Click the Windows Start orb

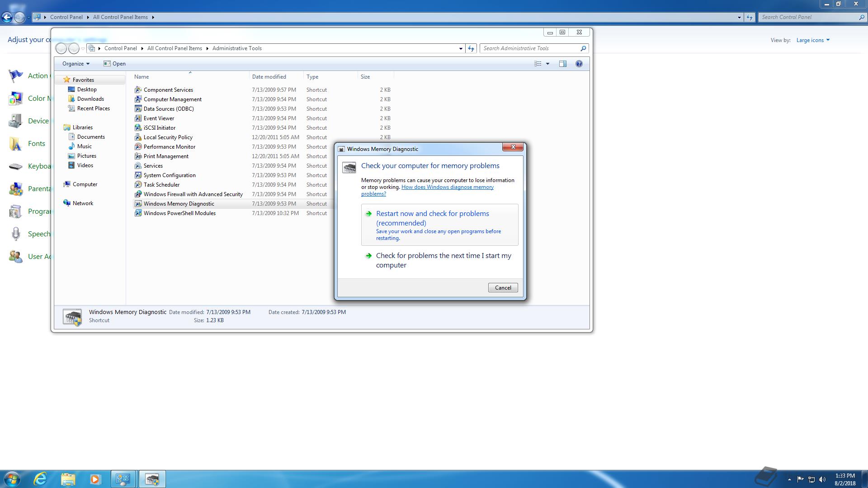(12, 479)
